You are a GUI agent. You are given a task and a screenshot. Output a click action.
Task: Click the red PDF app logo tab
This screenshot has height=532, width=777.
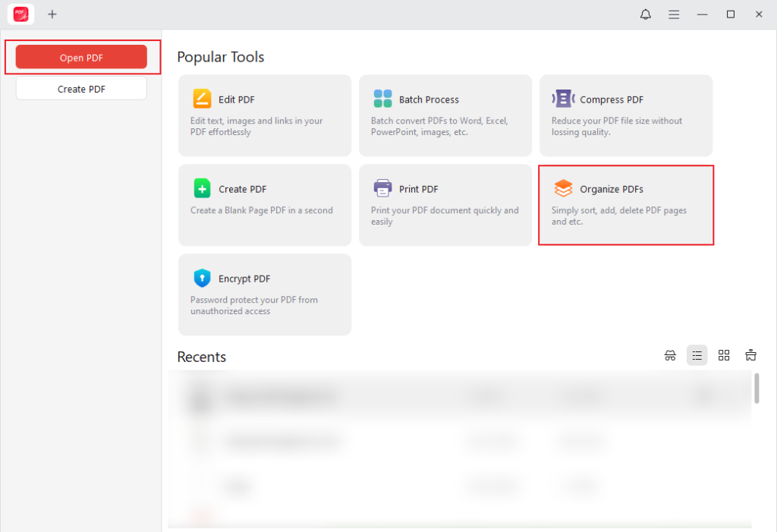20,14
